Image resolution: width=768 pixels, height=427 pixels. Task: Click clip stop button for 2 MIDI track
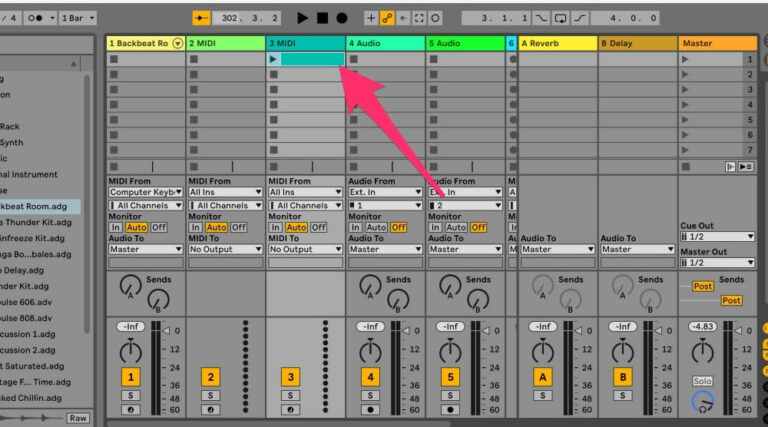click(194, 167)
